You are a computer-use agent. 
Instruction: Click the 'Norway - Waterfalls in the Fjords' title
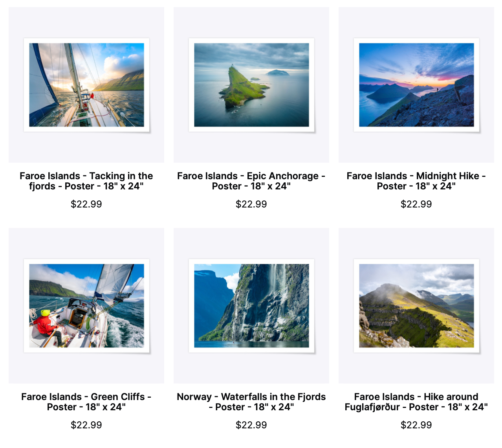pos(251,402)
